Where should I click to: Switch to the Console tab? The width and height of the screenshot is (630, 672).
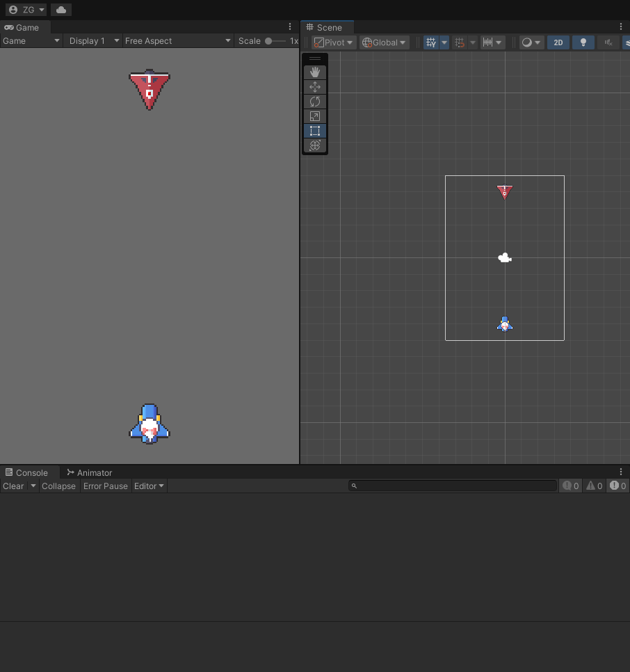29,473
